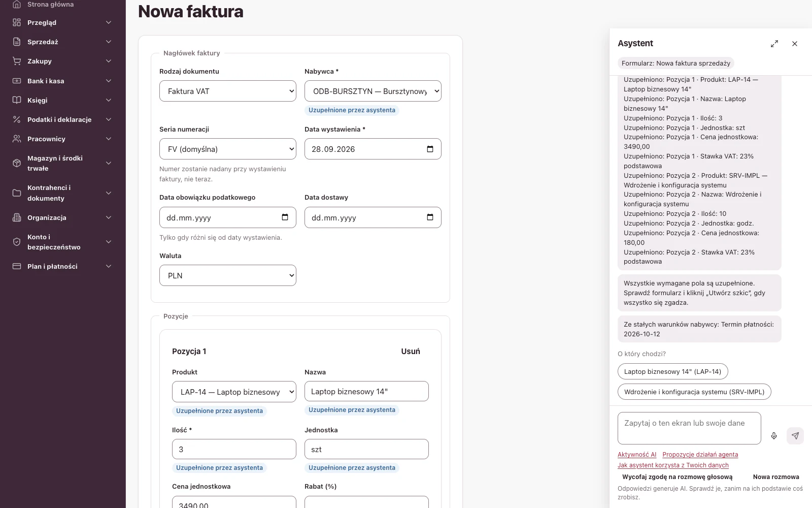812x508 pixels.
Task: Expand the Asystent panel to full size
Action: click(x=774, y=44)
